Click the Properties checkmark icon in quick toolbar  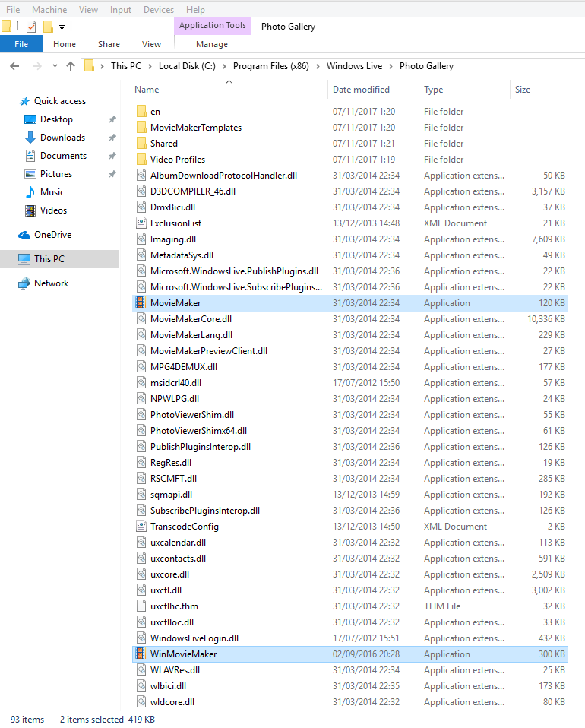pyautogui.click(x=31, y=27)
